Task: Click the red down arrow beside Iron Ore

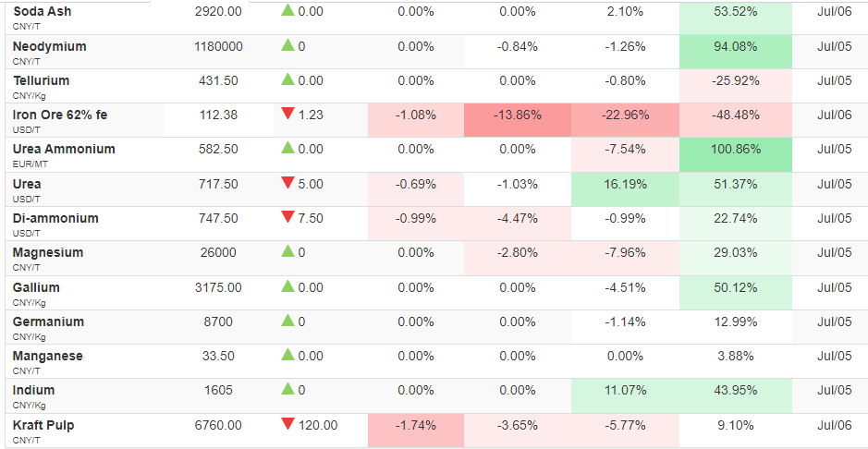Action: tap(287, 114)
